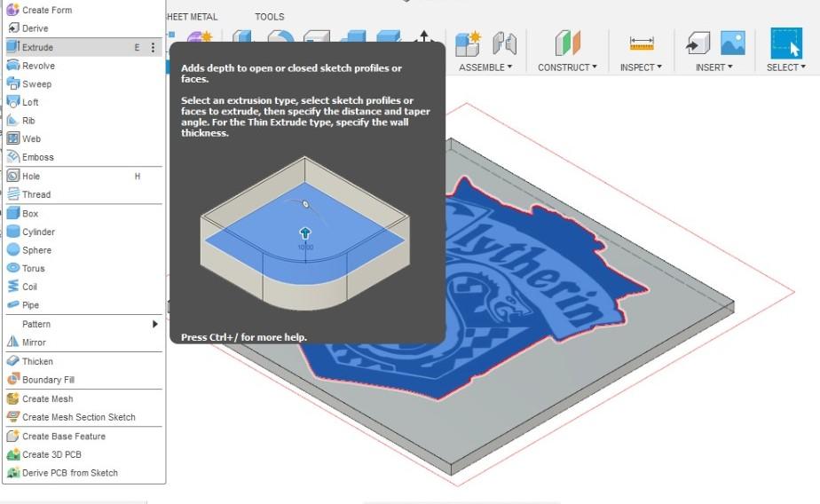Open the Inspect dropdown
This screenshot has height=504, width=820.
coord(641,67)
